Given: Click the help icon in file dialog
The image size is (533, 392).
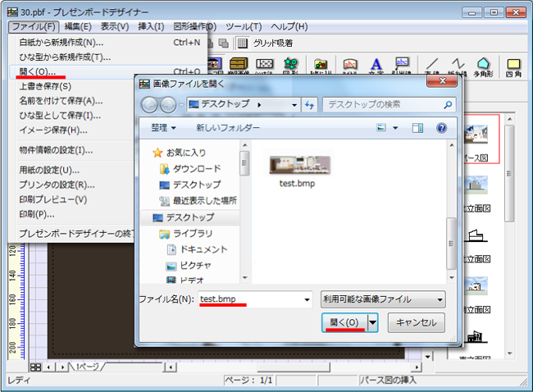Looking at the screenshot, I should [441, 128].
